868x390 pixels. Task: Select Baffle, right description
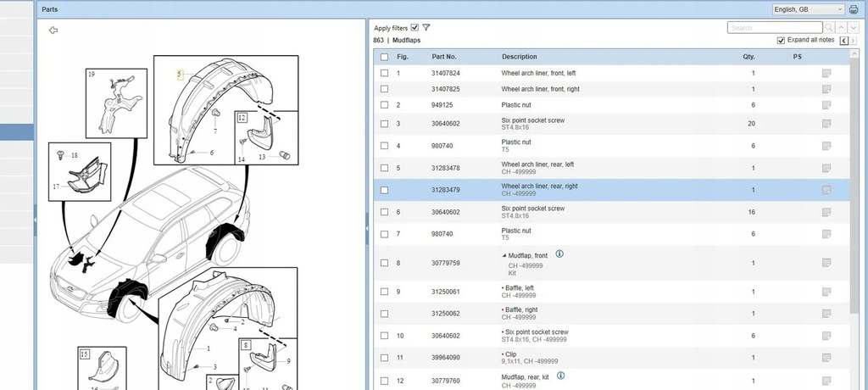pyautogui.click(x=521, y=309)
